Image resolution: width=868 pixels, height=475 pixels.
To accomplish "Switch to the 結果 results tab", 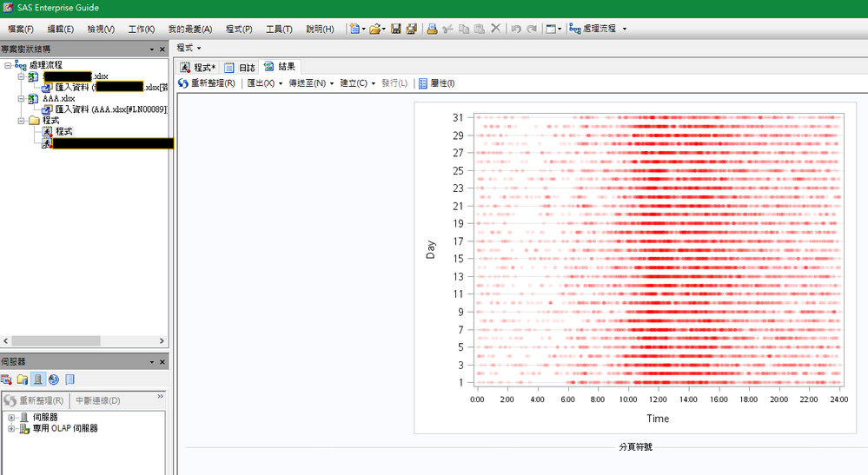I will coord(280,67).
